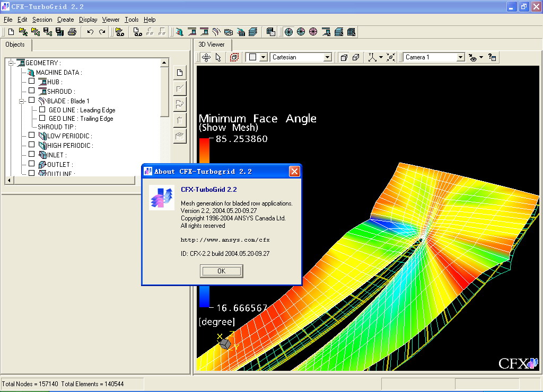Collapse the BLADE : Blade 1 node
The height and width of the screenshot is (392, 543).
tap(21, 101)
